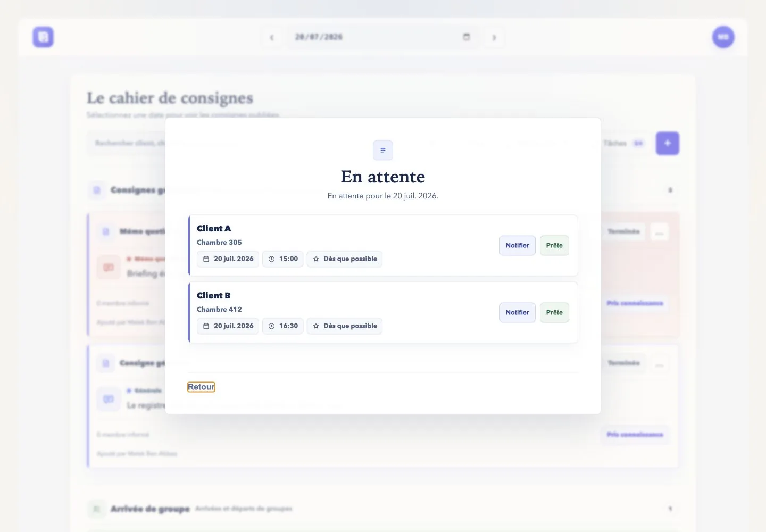Click the Client B name

(213, 295)
